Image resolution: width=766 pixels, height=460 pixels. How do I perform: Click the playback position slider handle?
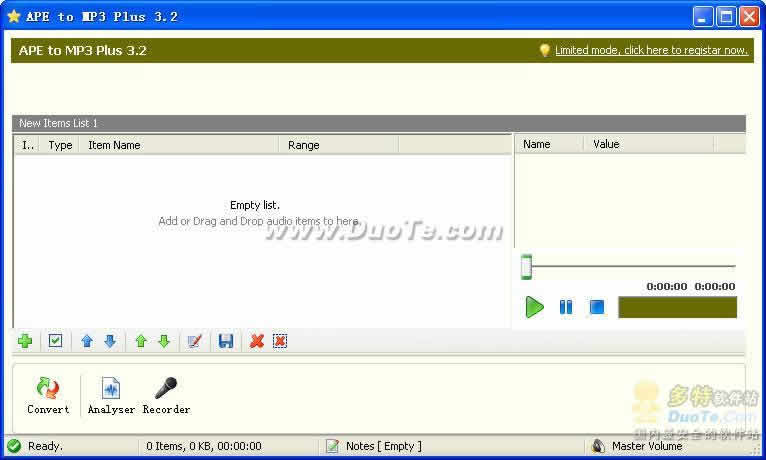(526, 267)
